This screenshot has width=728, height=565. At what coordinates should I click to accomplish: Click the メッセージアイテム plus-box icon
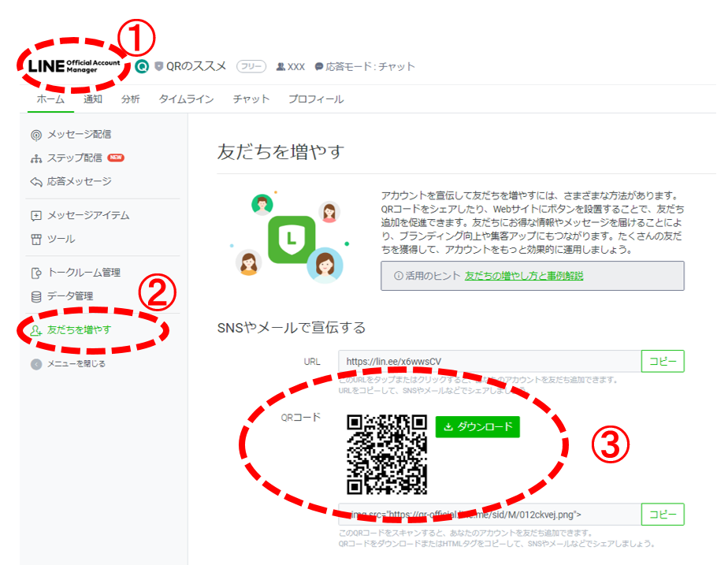[x=36, y=215]
